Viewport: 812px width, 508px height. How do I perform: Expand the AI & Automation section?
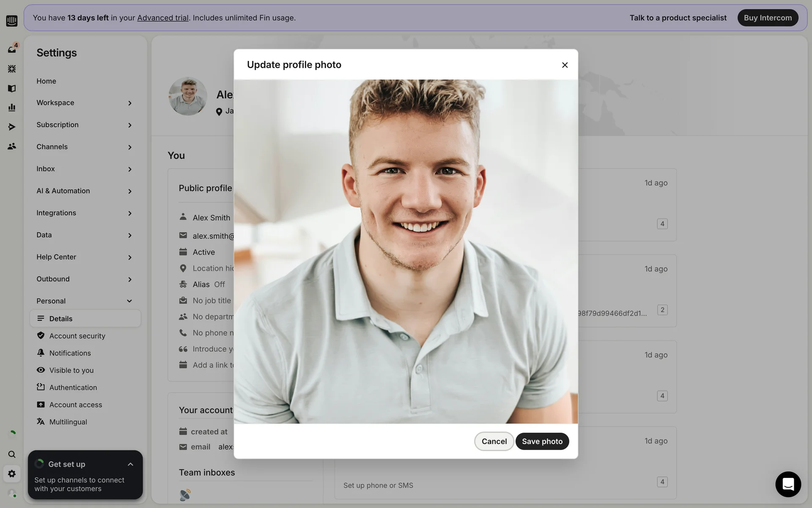(x=85, y=191)
